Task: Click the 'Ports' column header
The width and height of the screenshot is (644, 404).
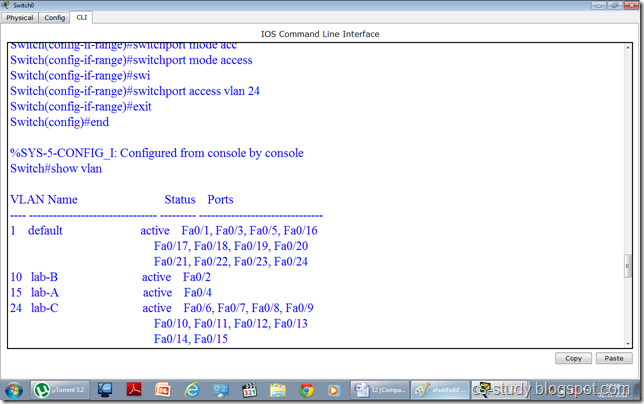Action: (220, 199)
